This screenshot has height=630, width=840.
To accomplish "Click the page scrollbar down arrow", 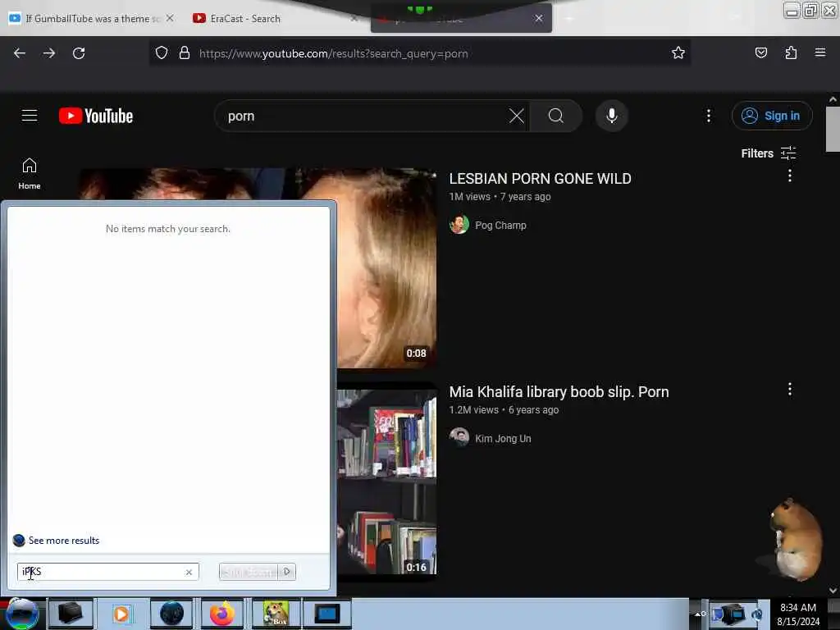I will 833,591.
